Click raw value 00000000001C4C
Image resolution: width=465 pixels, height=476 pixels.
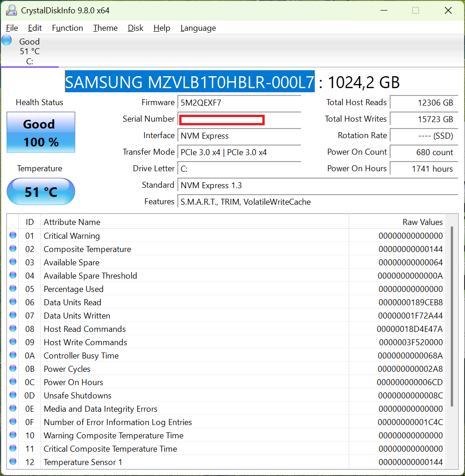click(x=410, y=422)
